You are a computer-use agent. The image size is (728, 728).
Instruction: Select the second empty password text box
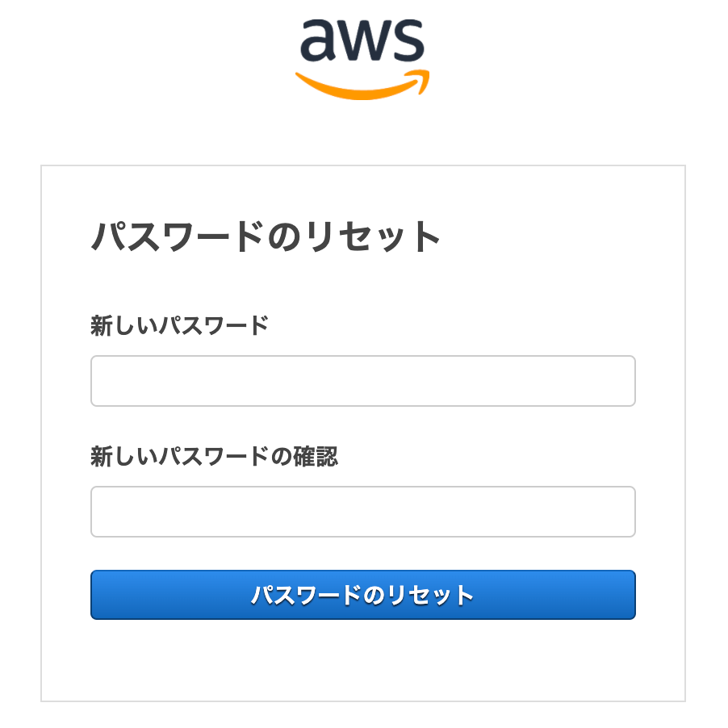(x=363, y=512)
